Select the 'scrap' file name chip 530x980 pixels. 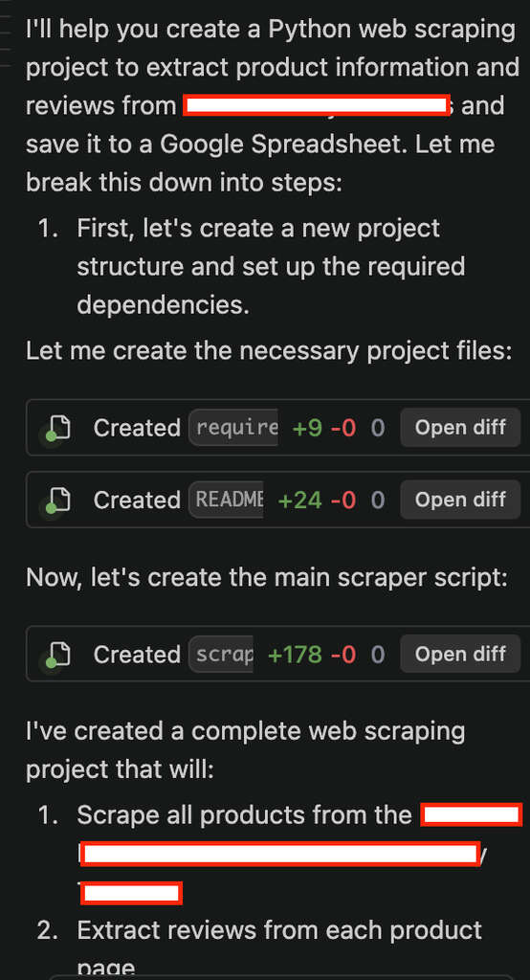(x=221, y=654)
